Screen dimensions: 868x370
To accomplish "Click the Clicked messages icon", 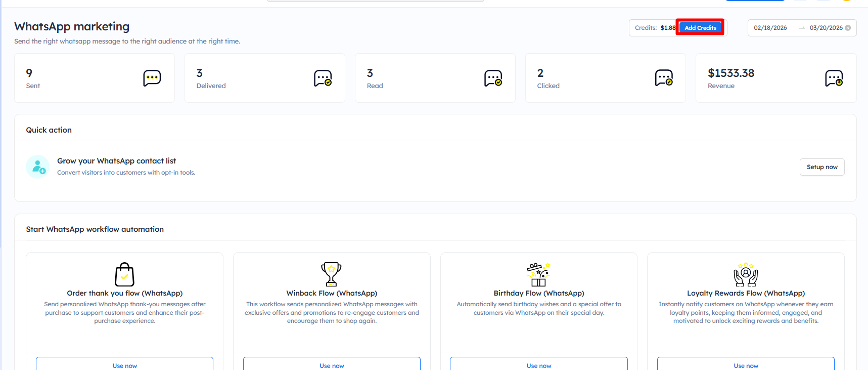I will click(x=663, y=78).
